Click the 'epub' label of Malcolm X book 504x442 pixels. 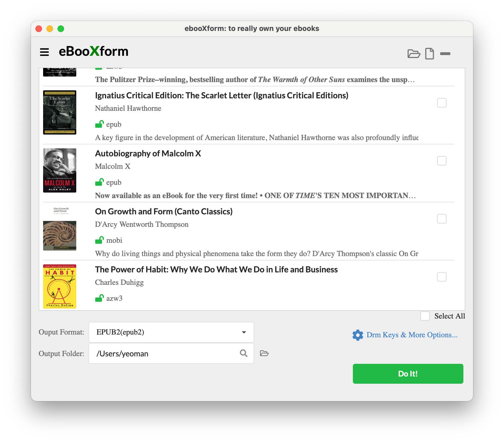coord(114,183)
